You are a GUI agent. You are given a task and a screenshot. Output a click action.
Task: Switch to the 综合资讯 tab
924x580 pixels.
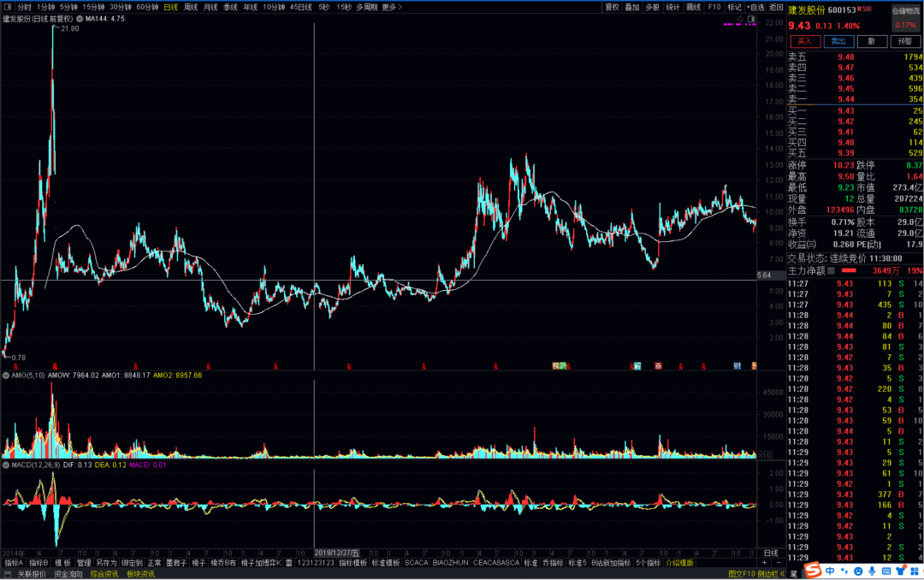tap(104, 574)
